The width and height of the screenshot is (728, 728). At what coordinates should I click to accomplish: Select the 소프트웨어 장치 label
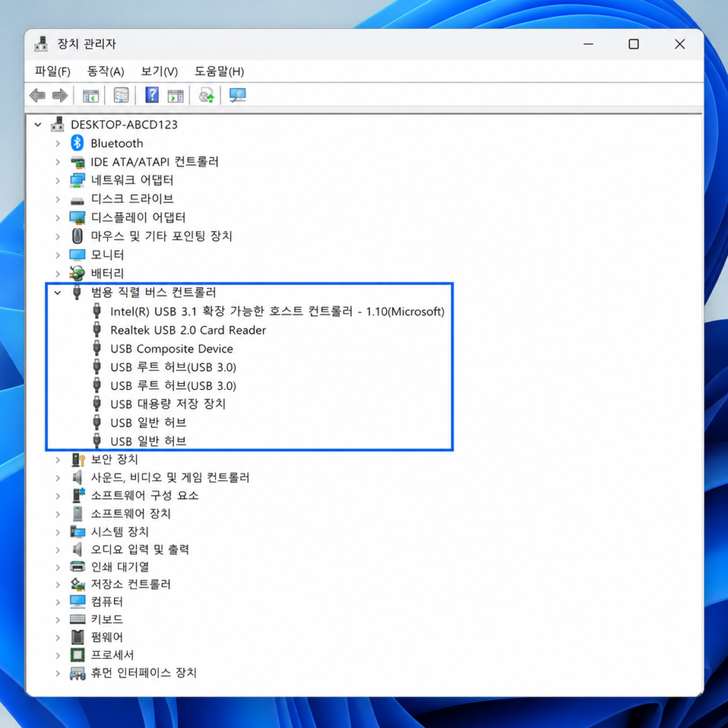(131, 513)
